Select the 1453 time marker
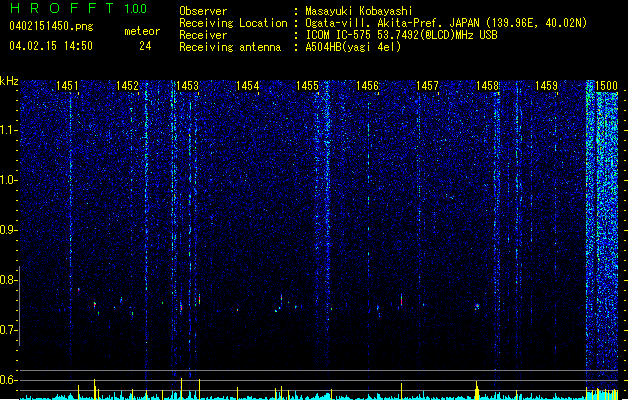Viewport: 629px width, 400px height. [187, 86]
